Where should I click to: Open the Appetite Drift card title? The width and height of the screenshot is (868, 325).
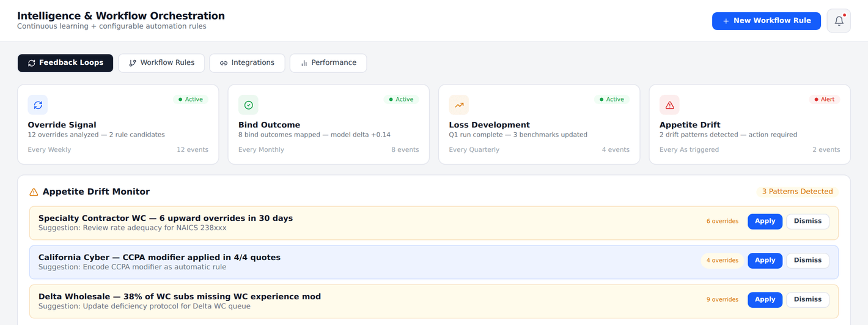[x=690, y=125]
